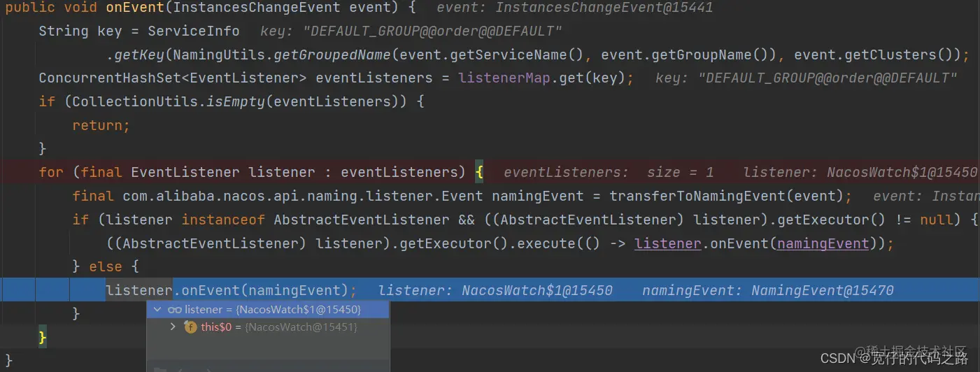Click the eventListeners: size = 1 hint
Image resolution: width=980 pixels, height=372 pixels.
click(609, 172)
